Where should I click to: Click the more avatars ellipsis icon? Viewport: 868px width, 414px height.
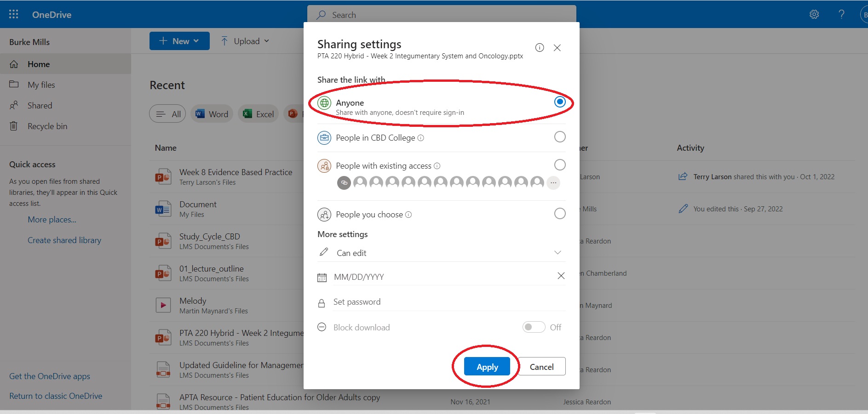tap(553, 183)
